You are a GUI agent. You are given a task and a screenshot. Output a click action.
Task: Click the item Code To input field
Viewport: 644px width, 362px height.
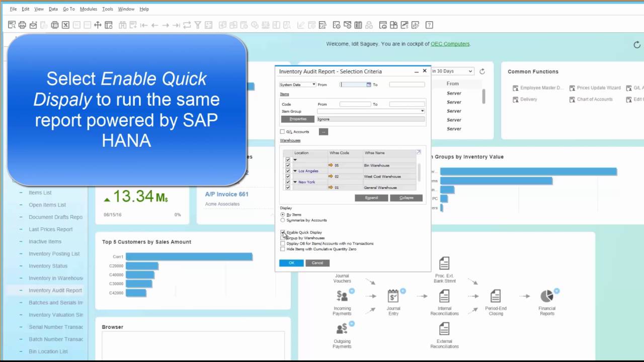pyautogui.click(x=407, y=104)
